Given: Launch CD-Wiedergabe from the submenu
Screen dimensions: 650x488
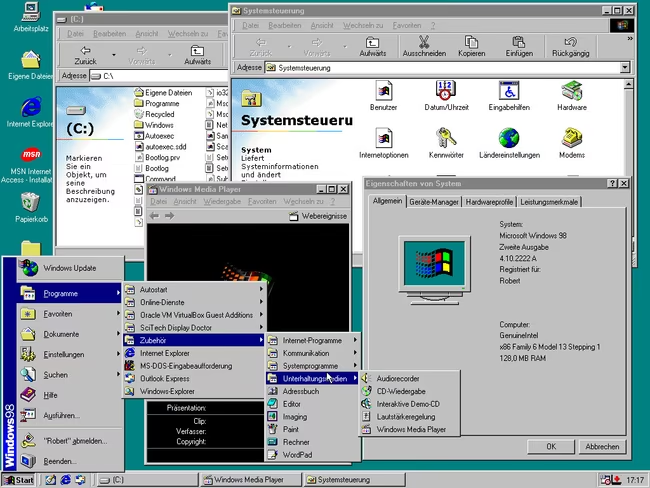Looking at the screenshot, I should tap(410, 391).
